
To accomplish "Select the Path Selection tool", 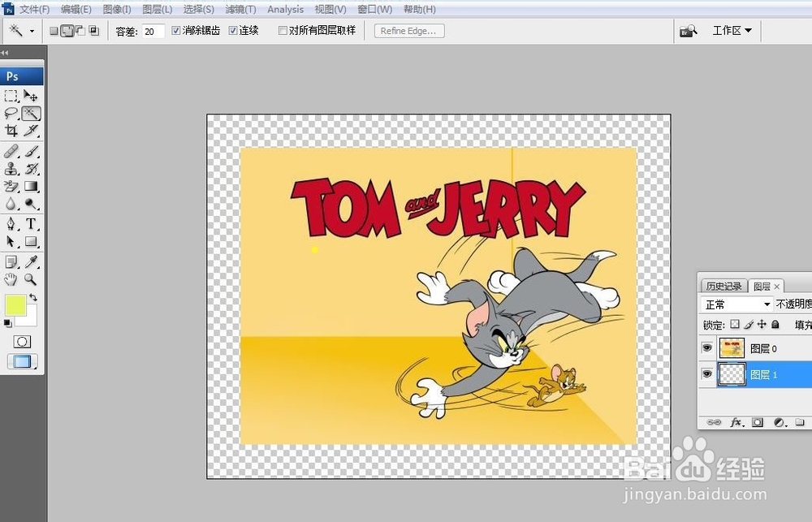I will coord(11,242).
